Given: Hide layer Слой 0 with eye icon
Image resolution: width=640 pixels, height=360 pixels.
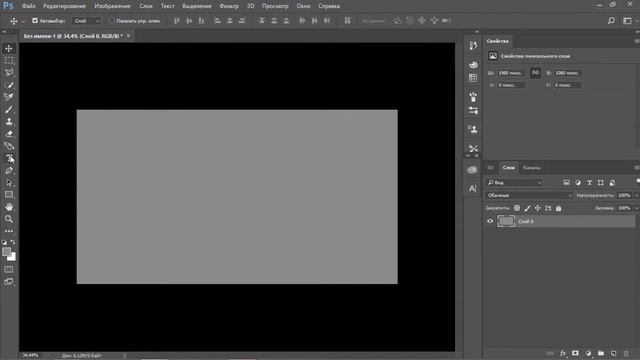Looking at the screenshot, I should coord(490,221).
